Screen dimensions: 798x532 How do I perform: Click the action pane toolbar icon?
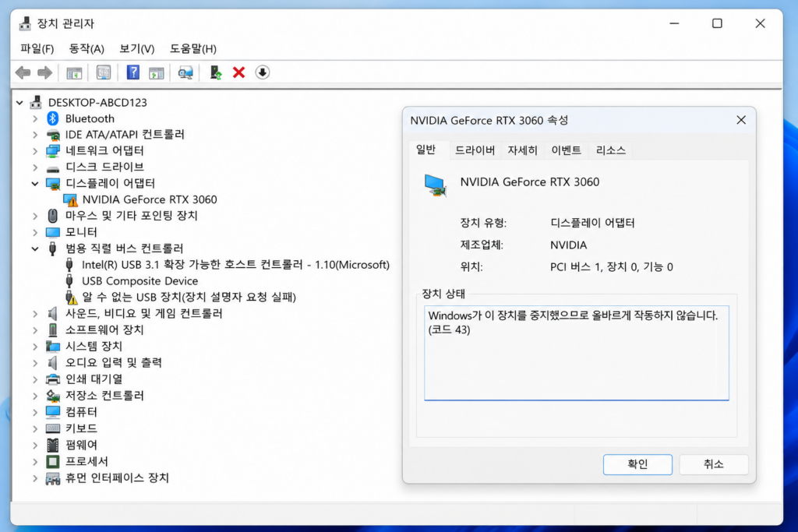[x=156, y=72]
